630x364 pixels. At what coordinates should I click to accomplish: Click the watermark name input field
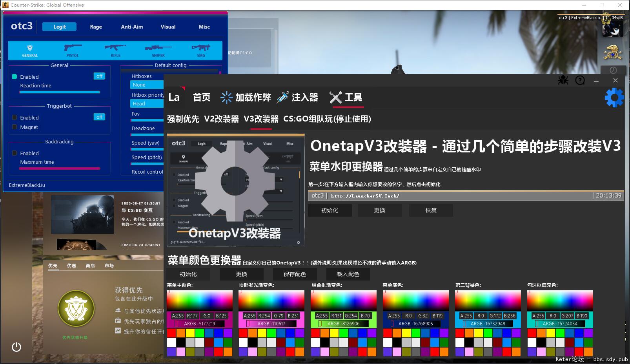[466, 196]
